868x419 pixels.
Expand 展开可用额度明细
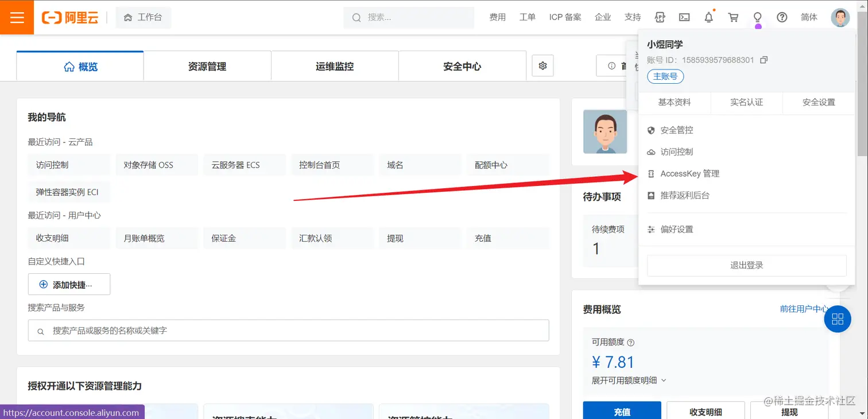pyautogui.click(x=629, y=380)
